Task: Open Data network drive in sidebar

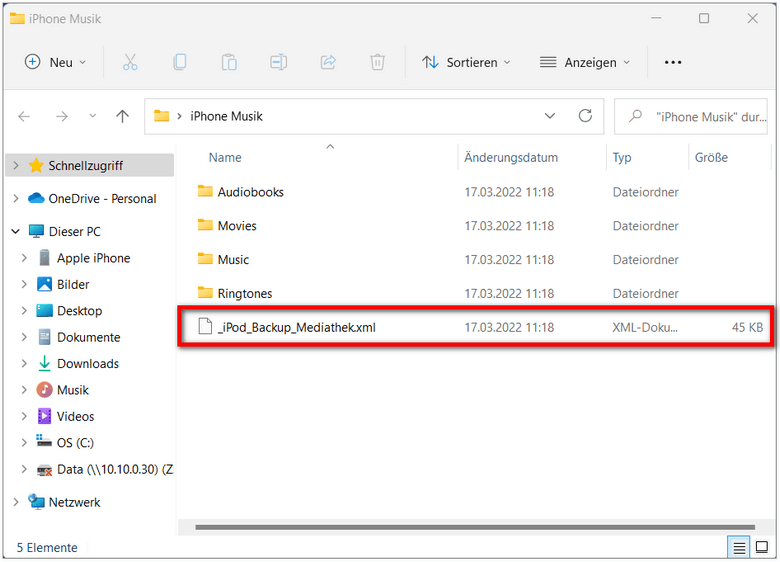Action: tap(115, 469)
